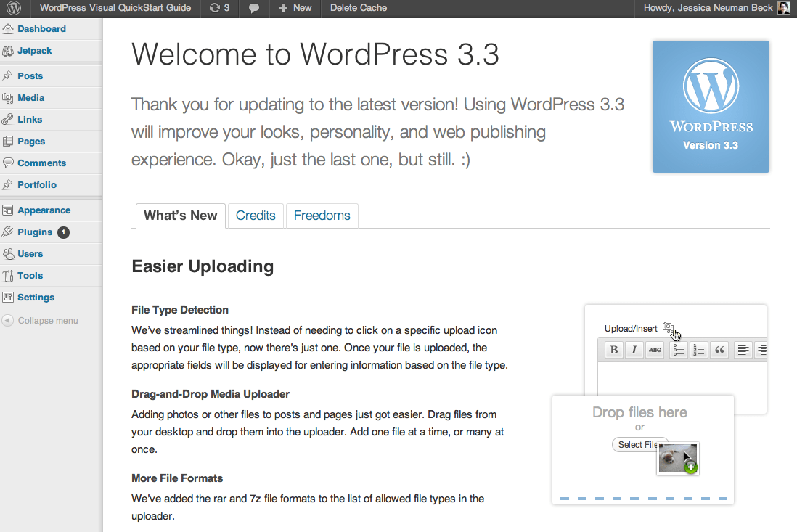Viewport: 797px width, 532px height.
Task: Click the Media sidebar icon
Action: tap(8, 98)
